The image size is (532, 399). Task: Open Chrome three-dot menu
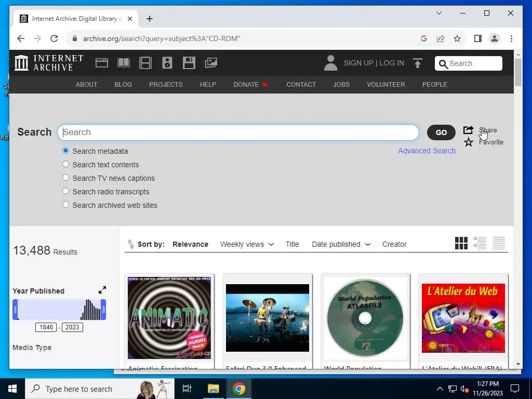(511, 38)
